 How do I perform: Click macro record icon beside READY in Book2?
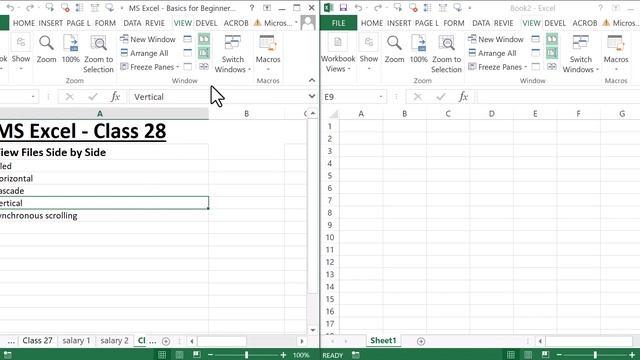pos(356,355)
